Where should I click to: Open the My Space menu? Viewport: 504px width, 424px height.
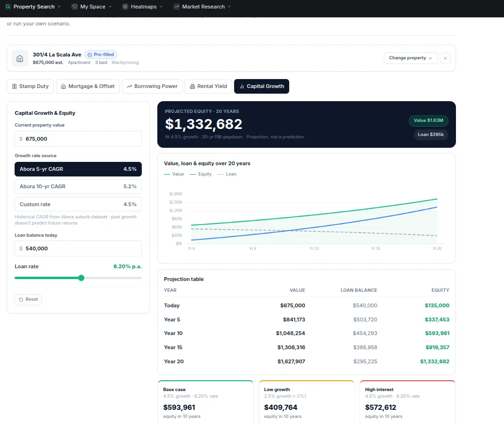pyautogui.click(x=92, y=7)
